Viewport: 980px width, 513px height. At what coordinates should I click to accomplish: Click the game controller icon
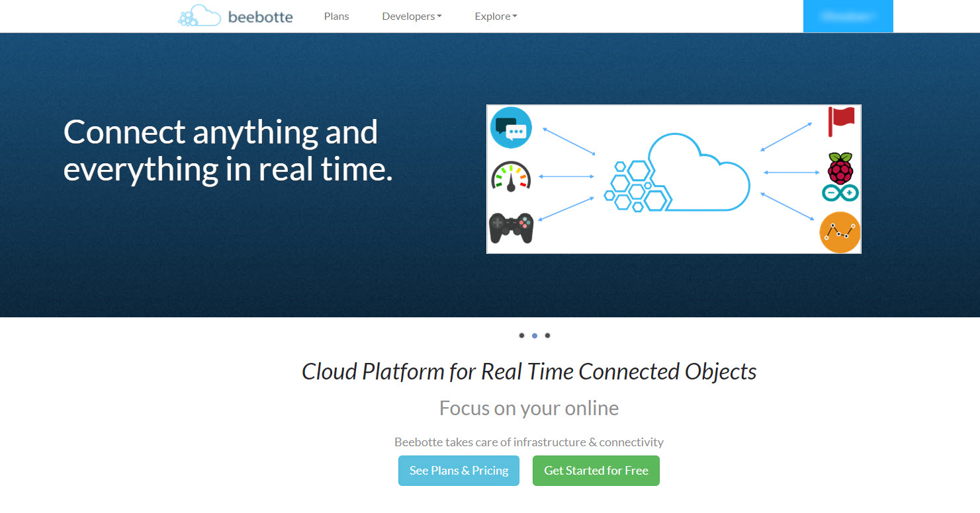pyautogui.click(x=510, y=227)
